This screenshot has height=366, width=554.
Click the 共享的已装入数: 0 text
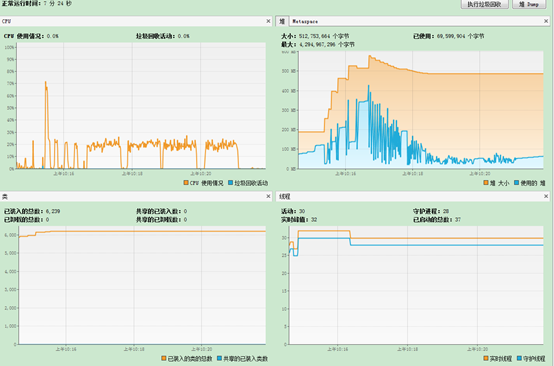click(x=161, y=211)
